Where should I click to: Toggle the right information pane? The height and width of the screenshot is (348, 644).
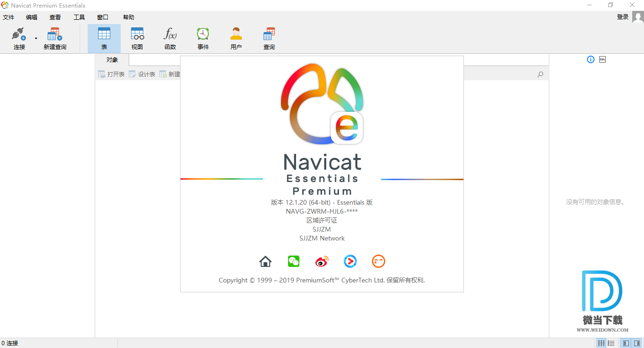pyautogui.click(x=636, y=343)
